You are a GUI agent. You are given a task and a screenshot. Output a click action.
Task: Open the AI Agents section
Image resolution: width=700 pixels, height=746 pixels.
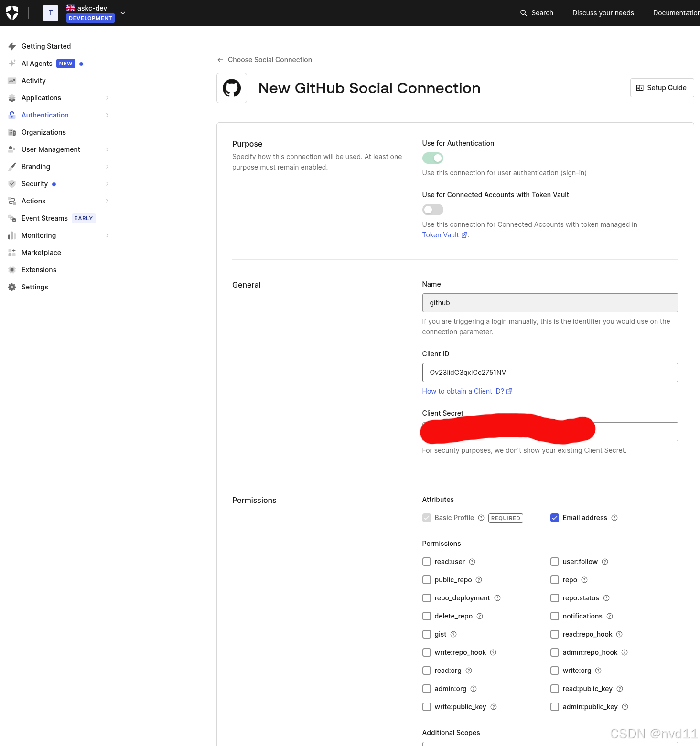tap(37, 64)
